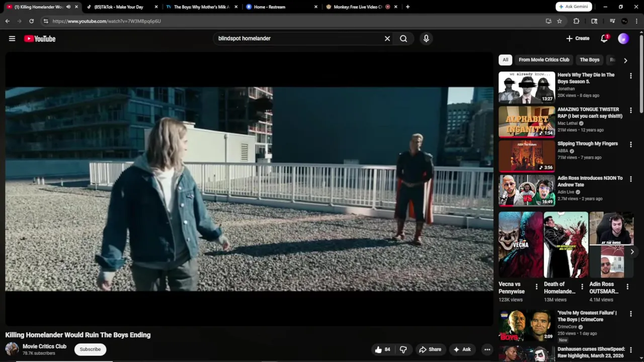Open the browser extensions puzzle icon
Viewport: 644px width, 362px height.
[577, 21]
